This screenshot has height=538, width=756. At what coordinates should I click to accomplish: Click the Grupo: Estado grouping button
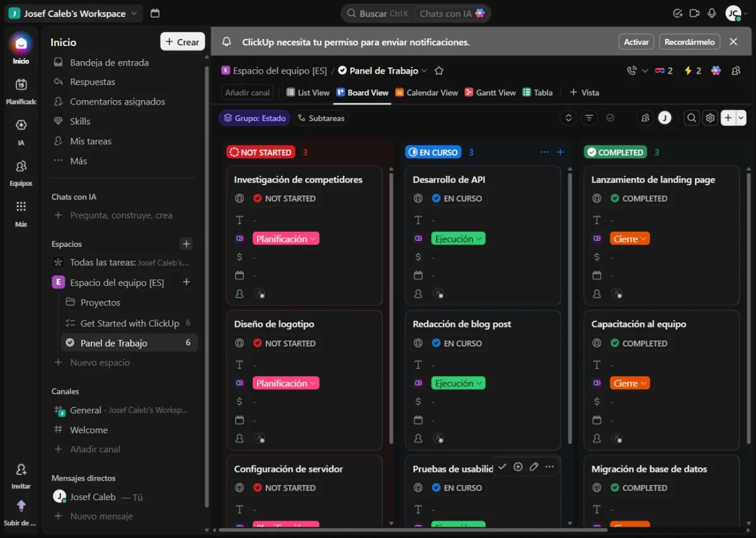255,118
